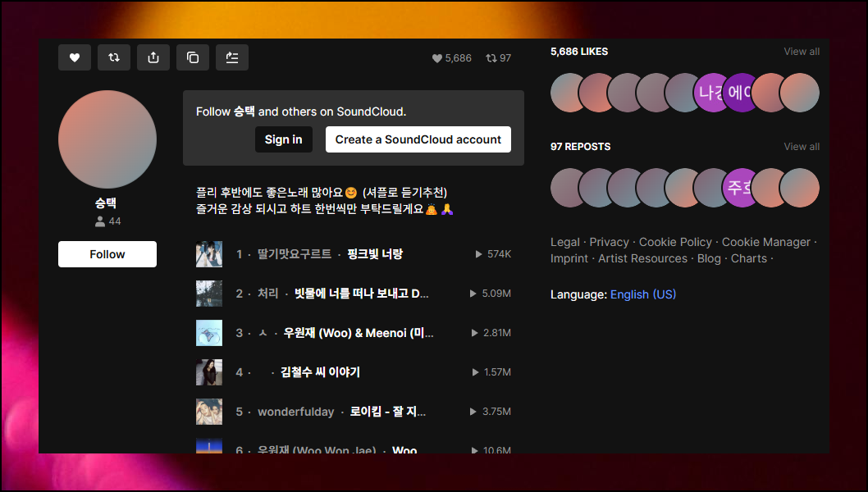Screen dimensions: 868x492
Task: Open 97 REPOSTS heading
Action: tap(580, 147)
